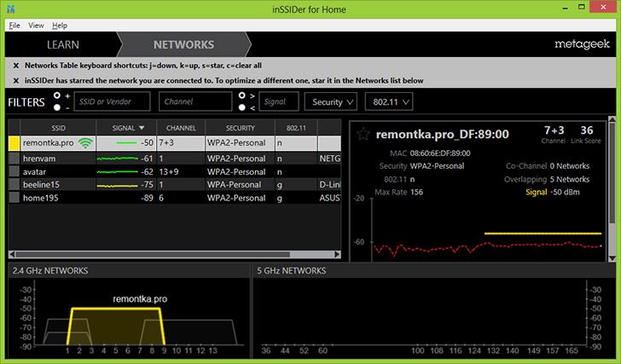Viewport: 621px width, 364px height.
Task: Select the greater-than signal filter radio
Action: [x=241, y=96]
